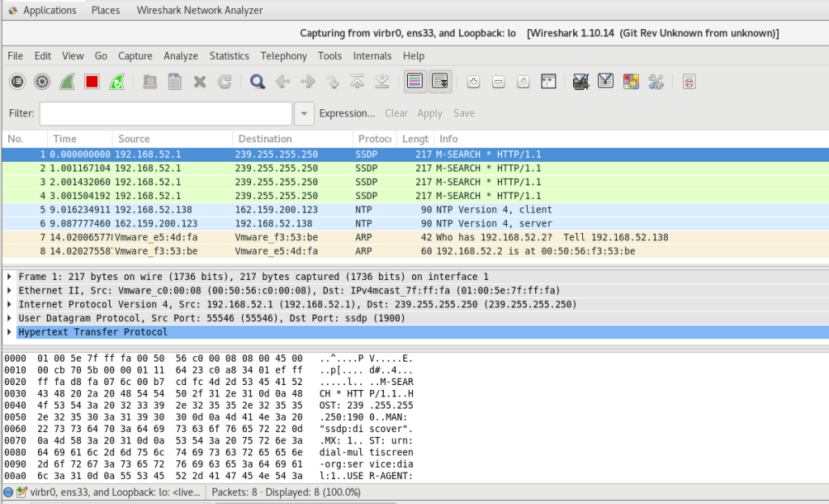This screenshot has width=829, height=504.
Task: Select packet 5 NTP Version 4, client
Action: (x=415, y=210)
